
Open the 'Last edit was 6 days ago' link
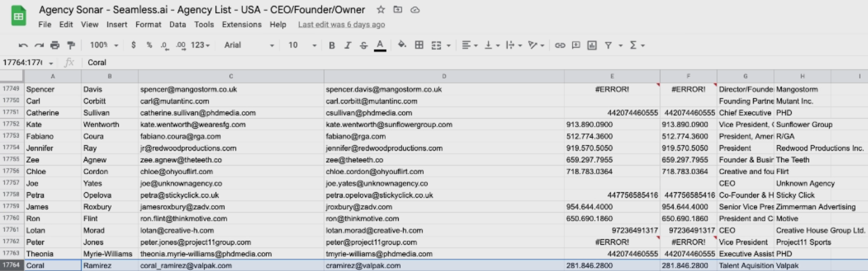click(341, 24)
